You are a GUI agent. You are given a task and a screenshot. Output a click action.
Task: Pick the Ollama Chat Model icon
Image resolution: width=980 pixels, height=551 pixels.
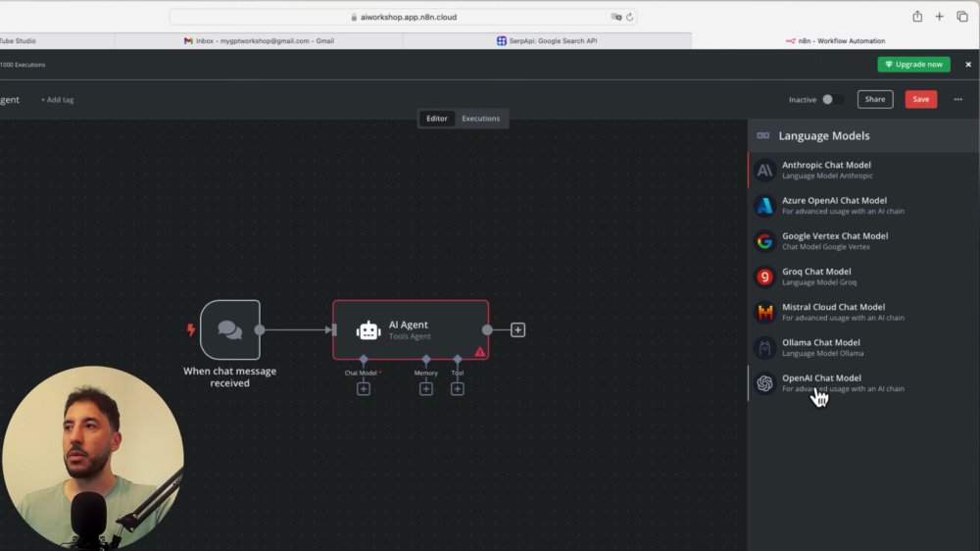tap(764, 348)
